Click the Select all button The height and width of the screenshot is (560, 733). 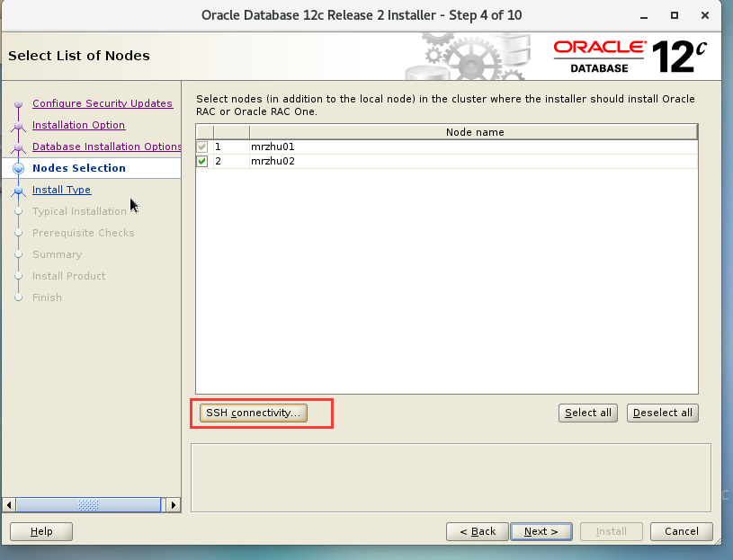coord(587,413)
